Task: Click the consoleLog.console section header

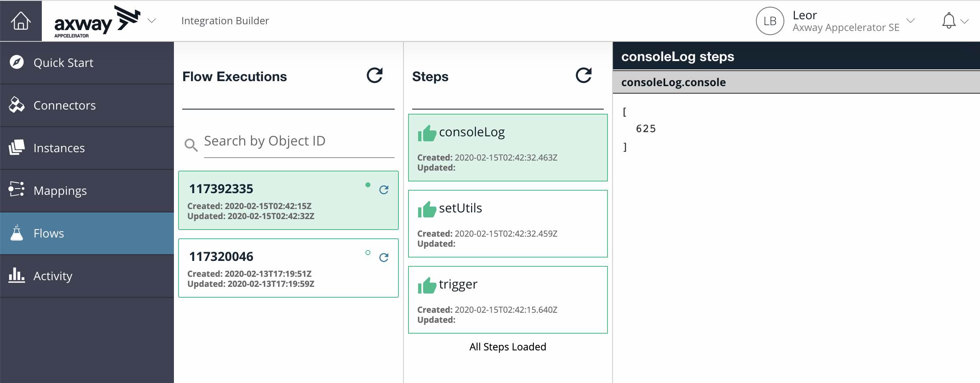Action: pos(796,82)
